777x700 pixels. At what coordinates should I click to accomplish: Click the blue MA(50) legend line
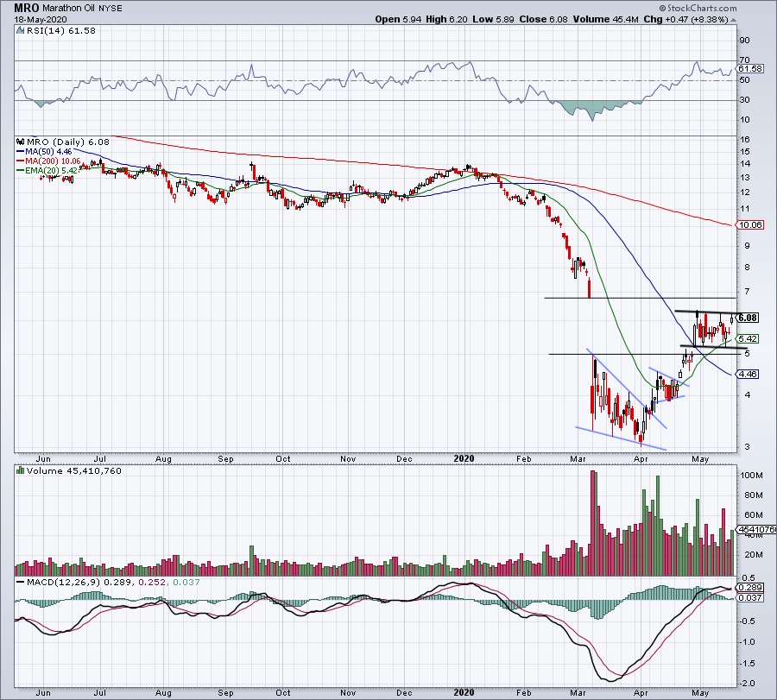point(21,152)
